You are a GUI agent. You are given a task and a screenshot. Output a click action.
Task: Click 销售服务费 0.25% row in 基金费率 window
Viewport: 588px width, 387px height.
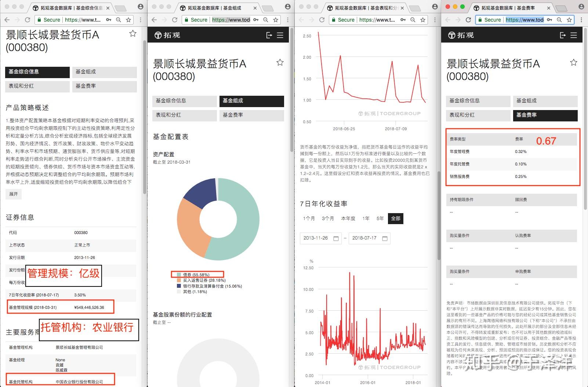(512, 176)
